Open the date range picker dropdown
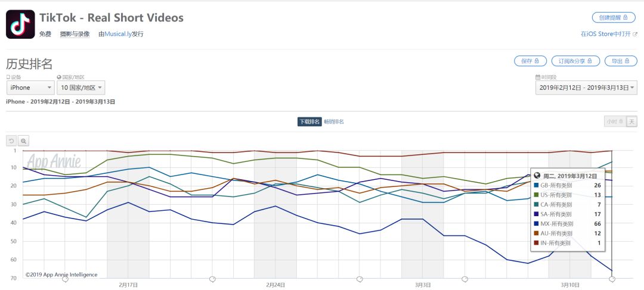 pyautogui.click(x=586, y=88)
